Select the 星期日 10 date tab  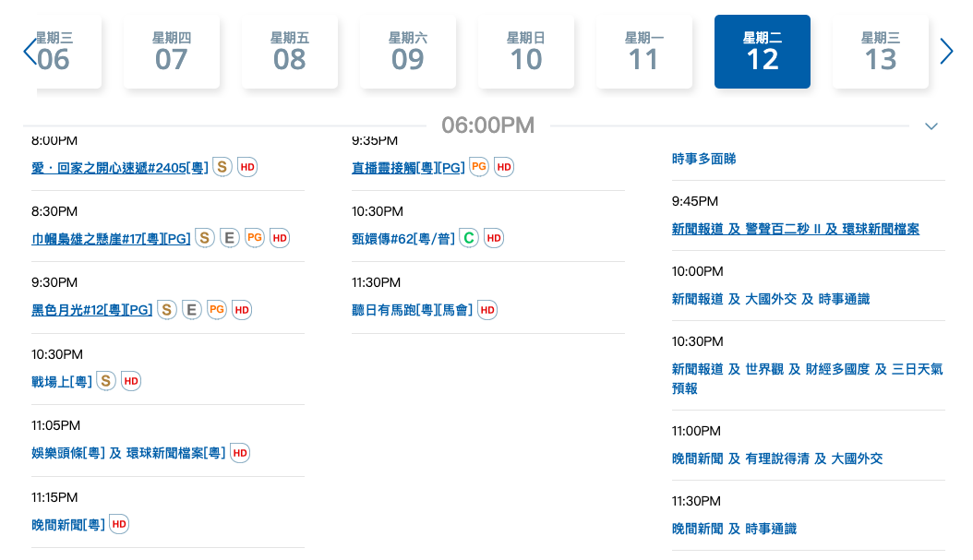[x=526, y=52]
